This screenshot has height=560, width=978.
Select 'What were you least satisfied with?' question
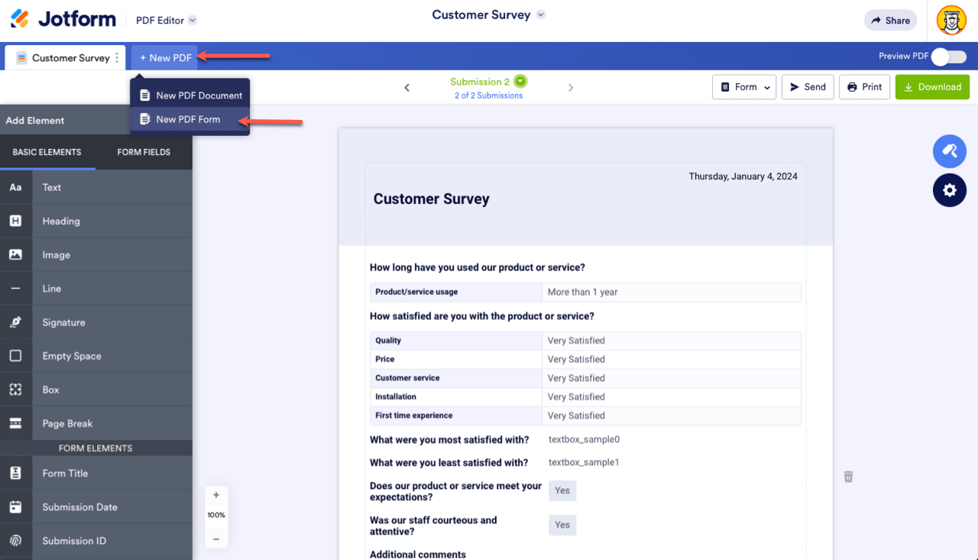(449, 462)
